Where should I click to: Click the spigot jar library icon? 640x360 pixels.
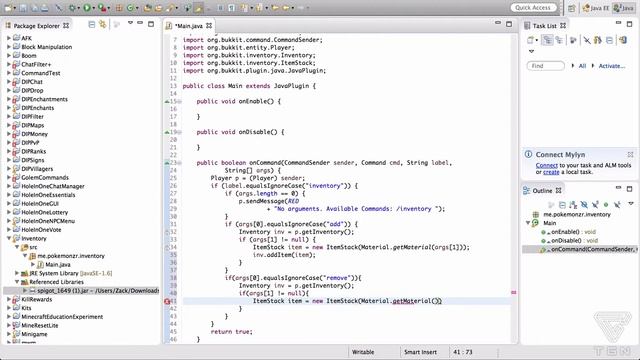pyautogui.click(x=32, y=291)
